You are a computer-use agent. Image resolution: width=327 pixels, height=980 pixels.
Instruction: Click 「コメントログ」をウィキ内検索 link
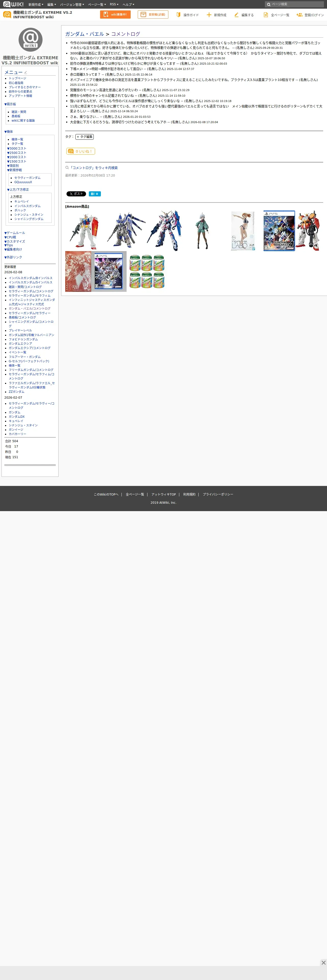click(94, 168)
